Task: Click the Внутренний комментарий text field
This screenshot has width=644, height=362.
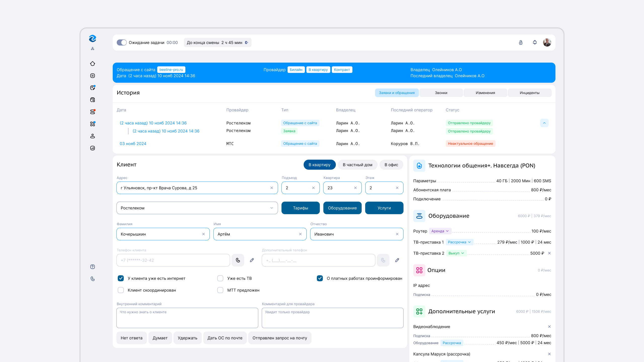Action: pyautogui.click(x=187, y=318)
